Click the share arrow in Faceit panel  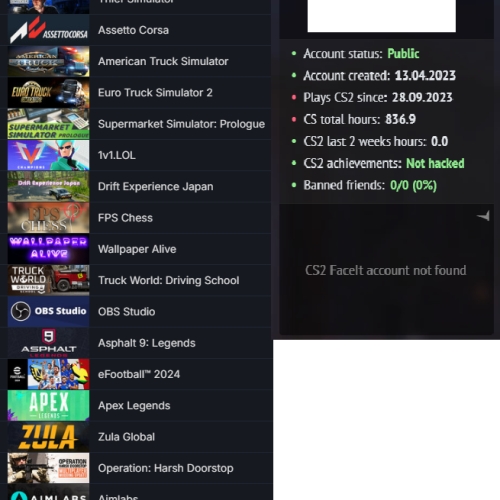click(x=483, y=216)
